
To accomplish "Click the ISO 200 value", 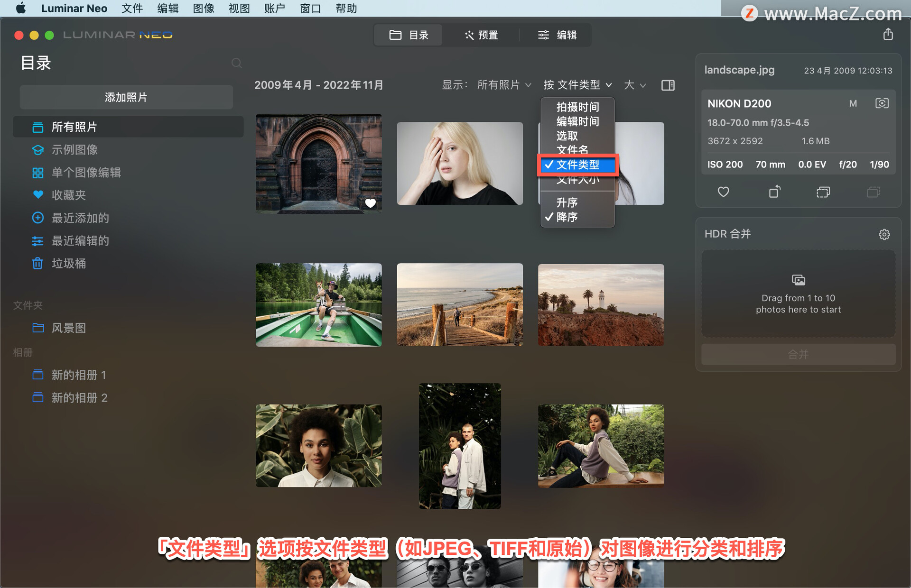I will tap(725, 165).
